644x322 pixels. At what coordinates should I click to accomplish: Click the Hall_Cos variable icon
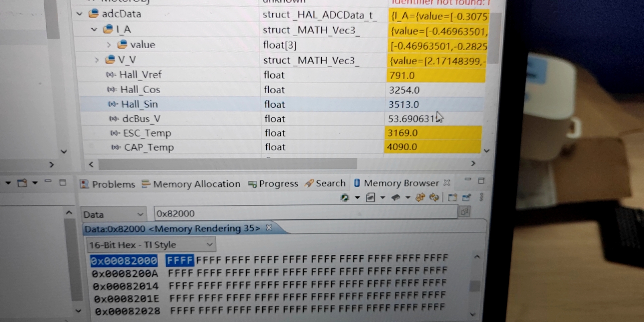point(112,90)
